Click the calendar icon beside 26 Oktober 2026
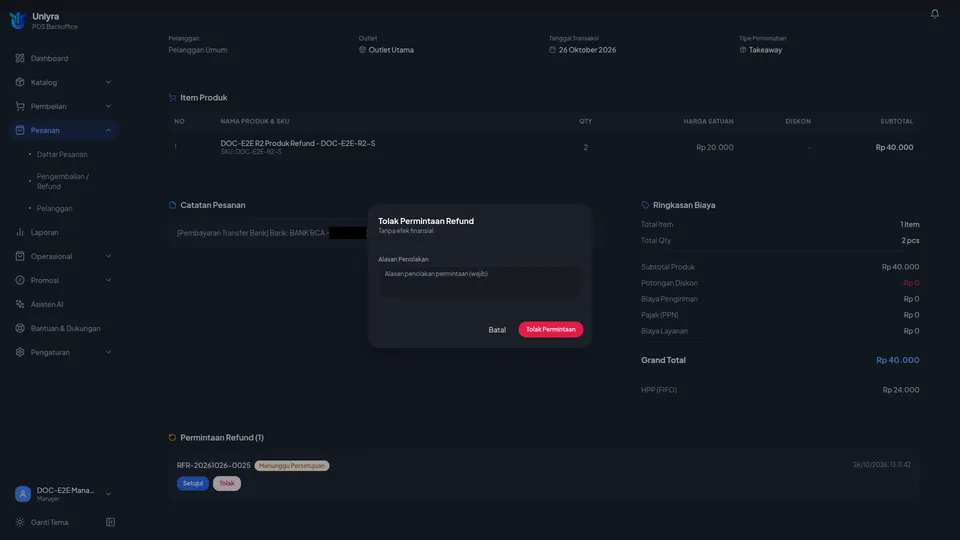The image size is (960, 540). point(552,50)
